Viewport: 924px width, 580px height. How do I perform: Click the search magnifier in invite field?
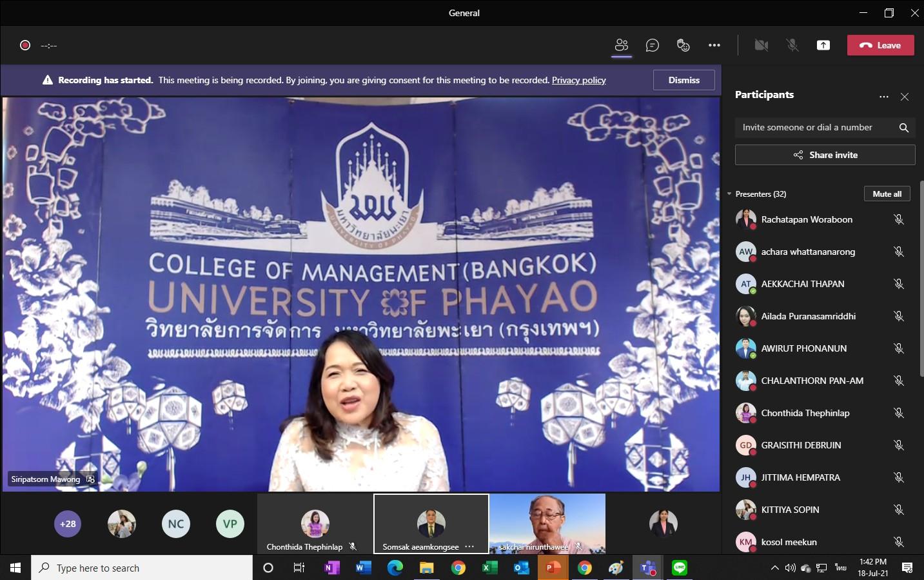pyautogui.click(x=904, y=128)
